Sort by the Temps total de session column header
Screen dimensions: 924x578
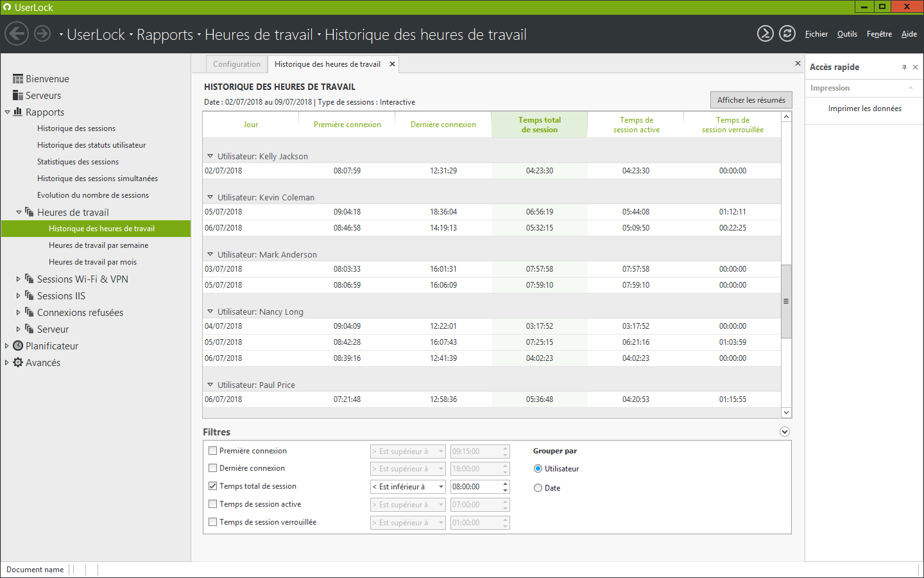point(540,125)
